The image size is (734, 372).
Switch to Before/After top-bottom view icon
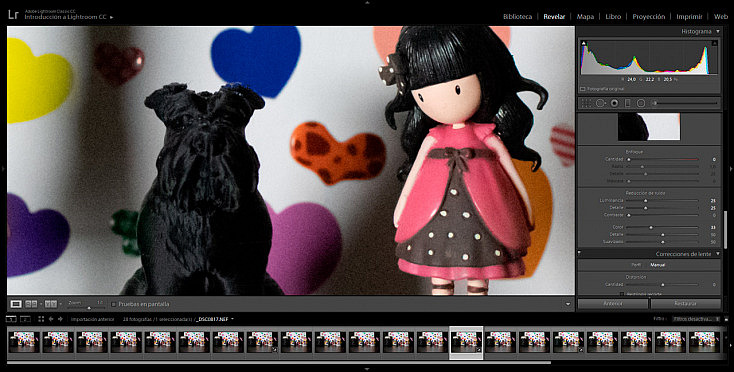[x=51, y=304]
